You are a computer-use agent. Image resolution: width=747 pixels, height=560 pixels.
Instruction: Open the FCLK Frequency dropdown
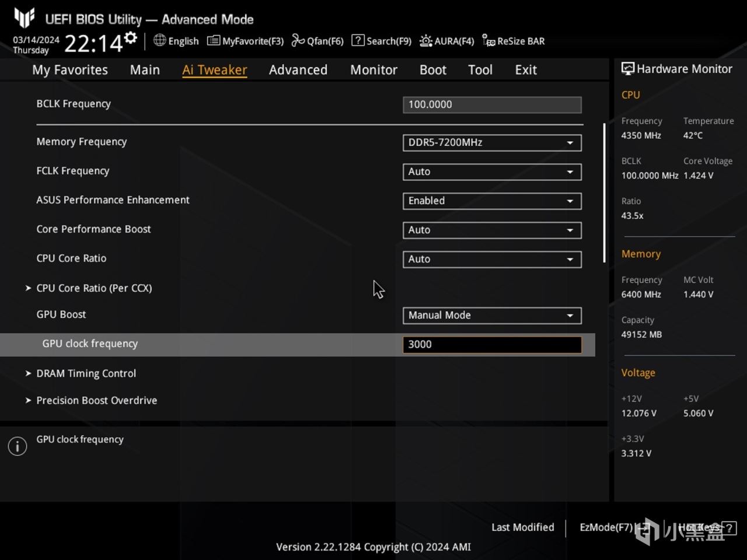click(492, 172)
